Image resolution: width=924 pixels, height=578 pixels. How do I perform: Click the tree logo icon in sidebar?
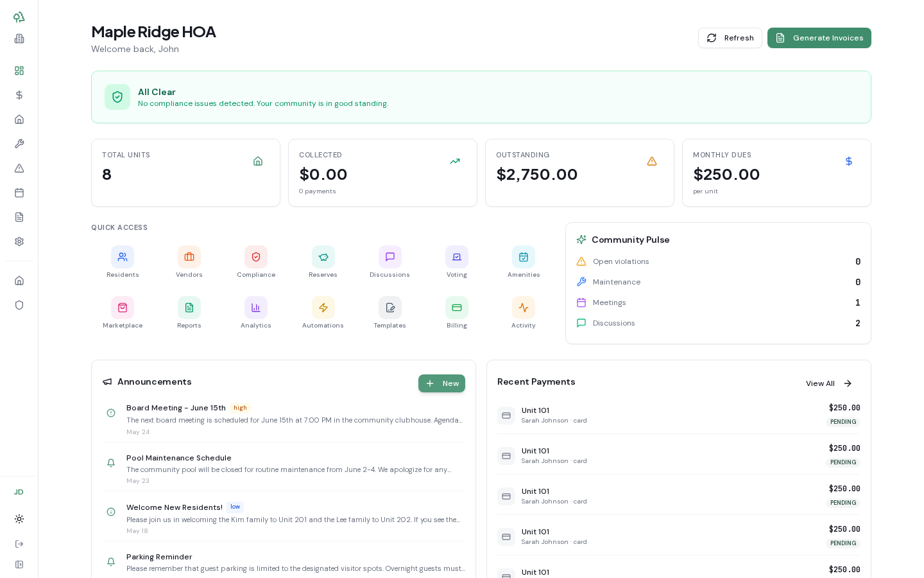19,17
